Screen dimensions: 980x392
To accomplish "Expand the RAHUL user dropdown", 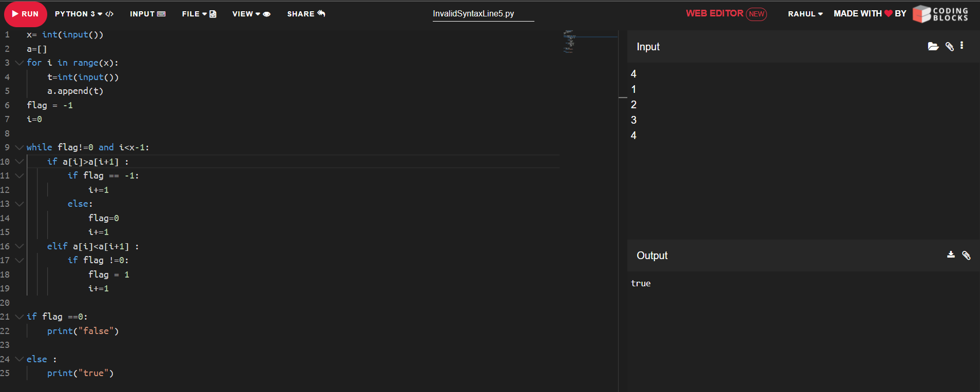I will [x=805, y=14].
